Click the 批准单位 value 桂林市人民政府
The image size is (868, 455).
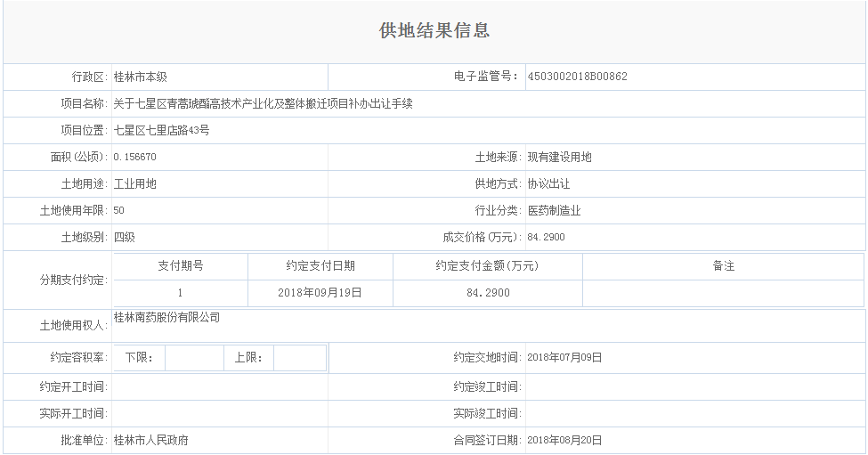point(151,440)
